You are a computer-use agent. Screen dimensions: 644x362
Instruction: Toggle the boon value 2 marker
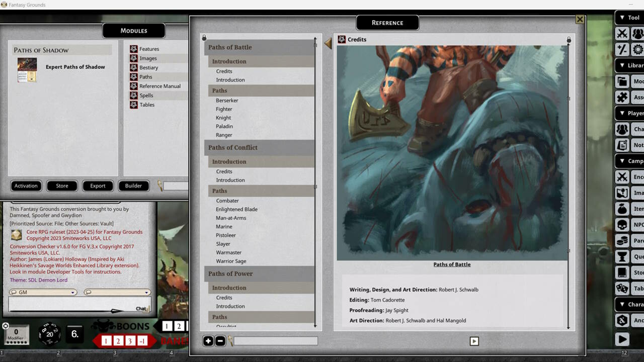179,326
